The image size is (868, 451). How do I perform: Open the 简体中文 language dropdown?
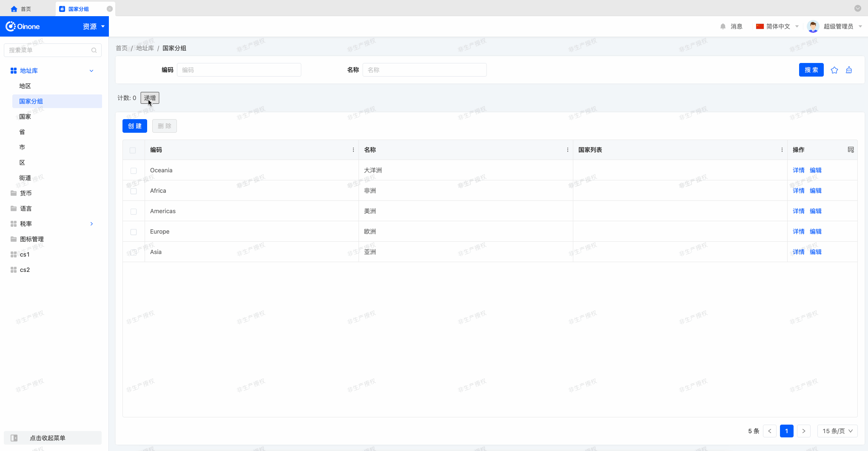pyautogui.click(x=777, y=26)
